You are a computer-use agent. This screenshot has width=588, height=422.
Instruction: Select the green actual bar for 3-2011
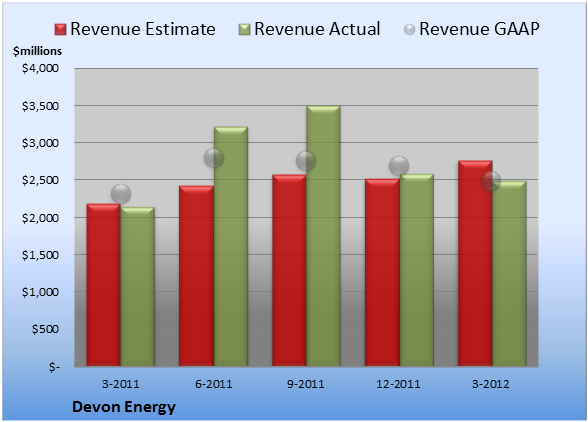click(x=138, y=287)
